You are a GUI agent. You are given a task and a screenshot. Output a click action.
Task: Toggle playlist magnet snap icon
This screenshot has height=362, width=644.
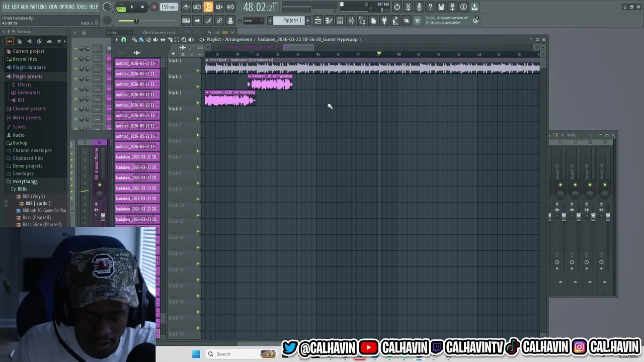coord(124,40)
